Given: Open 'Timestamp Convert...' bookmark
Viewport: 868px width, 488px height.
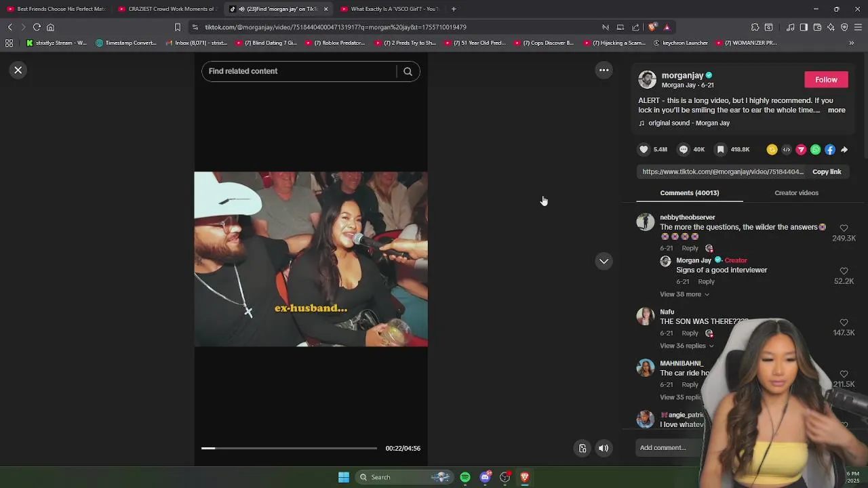Looking at the screenshot, I should coord(126,43).
